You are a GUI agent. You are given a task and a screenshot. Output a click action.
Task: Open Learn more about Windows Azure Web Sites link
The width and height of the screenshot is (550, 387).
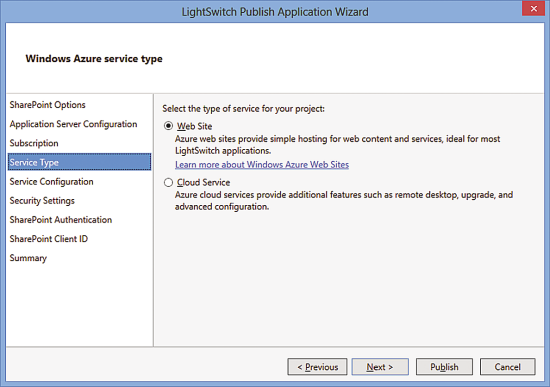tap(262, 165)
